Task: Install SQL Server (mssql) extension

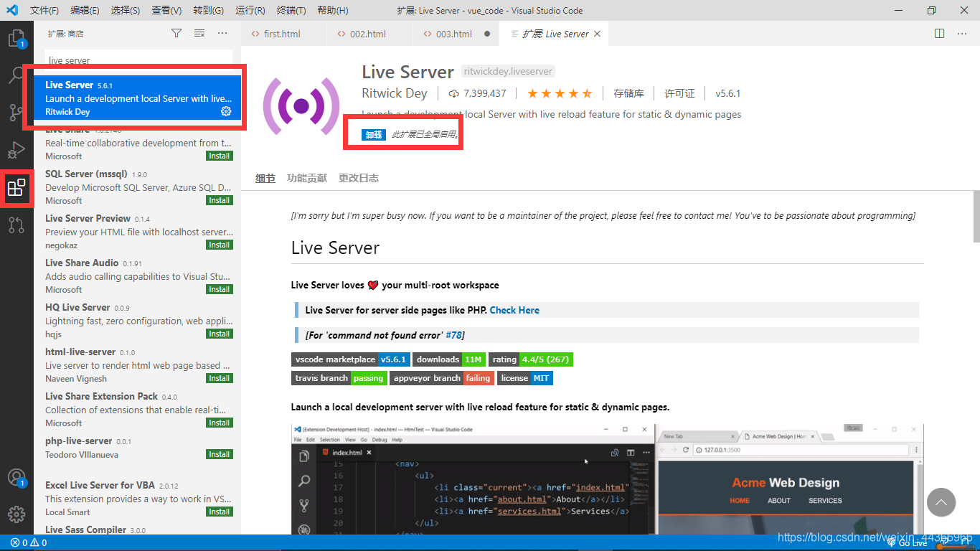Action: (220, 200)
